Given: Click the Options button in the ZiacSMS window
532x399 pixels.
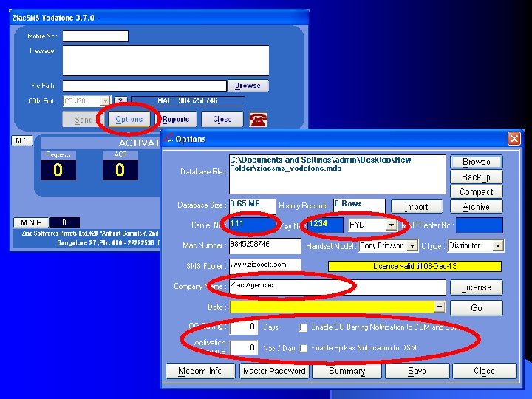Looking at the screenshot, I should [129, 120].
